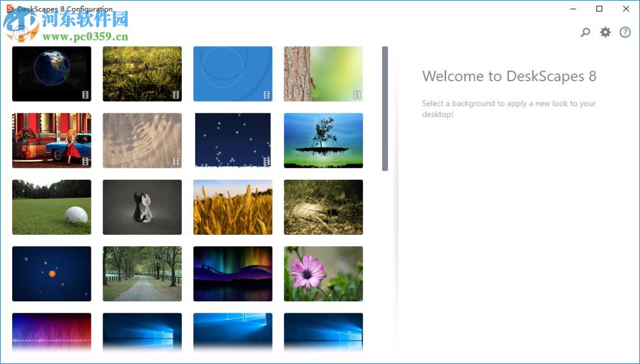Select the falling snow on dark blue background
The image size is (640, 364).
(x=233, y=140)
